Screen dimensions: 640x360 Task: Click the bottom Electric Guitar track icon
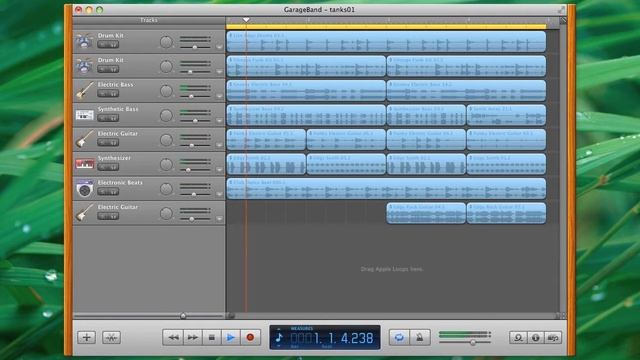click(x=84, y=213)
